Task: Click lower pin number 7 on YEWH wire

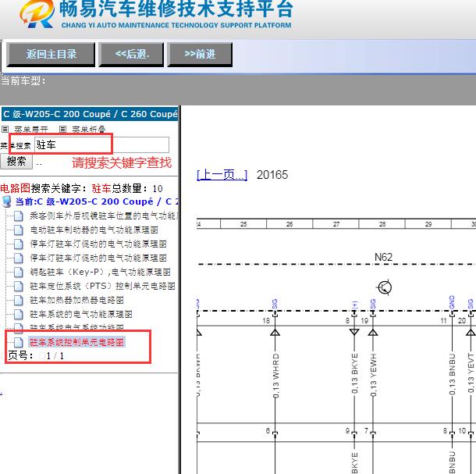Action: (x=367, y=430)
